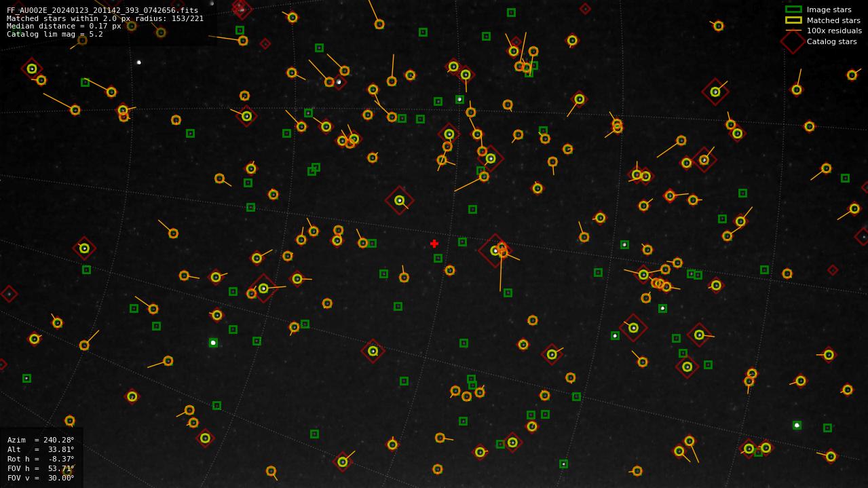
Task: Click the yellow Matched stars legend square
Action: point(793,20)
